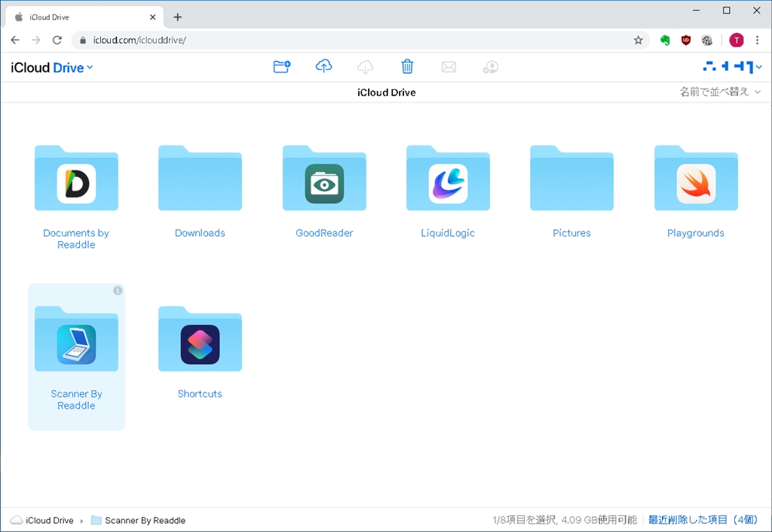Select the Downloads folder icon
The width and height of the screenshot is (772, 532).
click(x=200, y=178)
